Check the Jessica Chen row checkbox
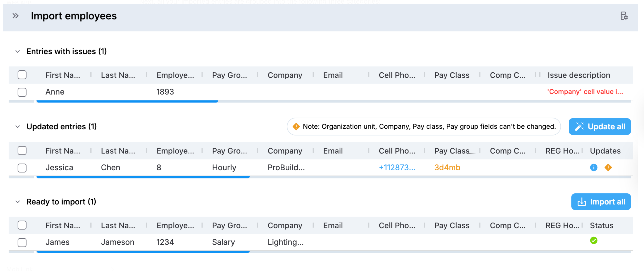 [x=22, y=168]
